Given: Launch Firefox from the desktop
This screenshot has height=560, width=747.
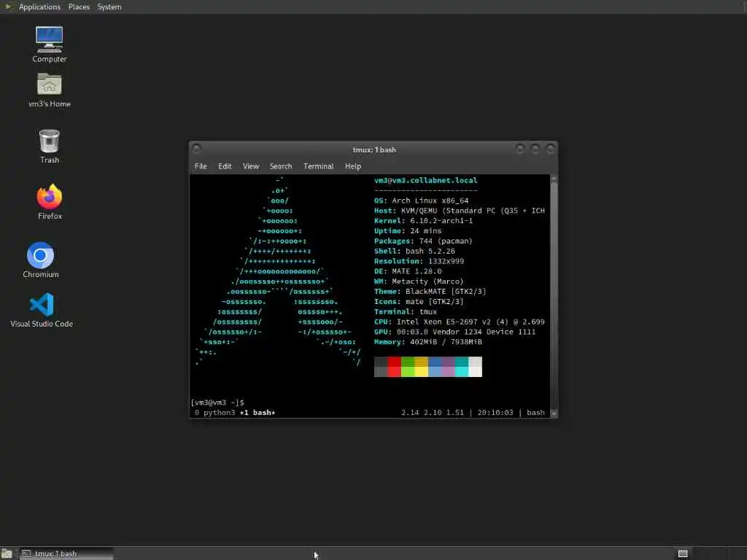Looking at the screenshot, I should [50, 202].
